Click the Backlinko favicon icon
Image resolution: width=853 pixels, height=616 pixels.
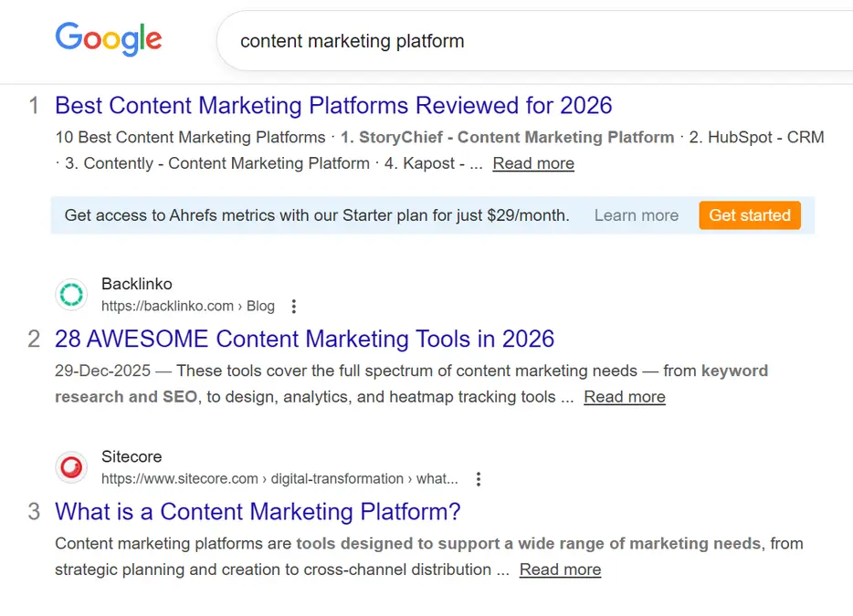tap(71, 295)
